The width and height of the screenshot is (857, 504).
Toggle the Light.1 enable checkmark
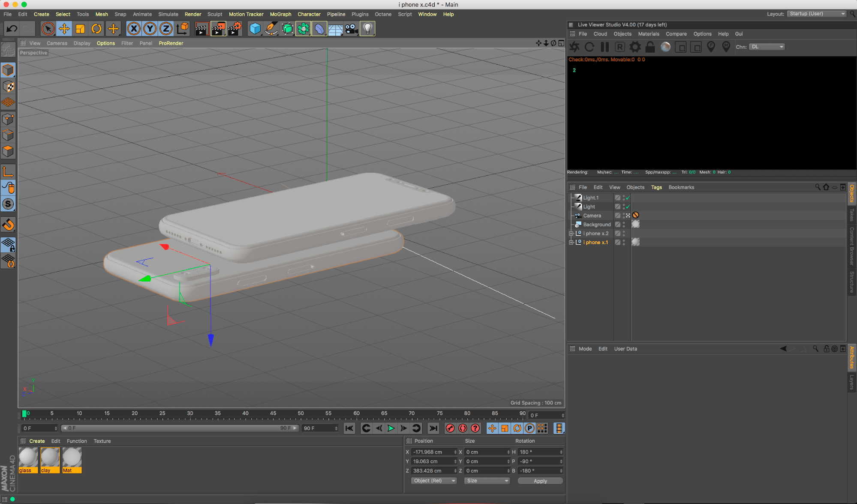(628, 198)
